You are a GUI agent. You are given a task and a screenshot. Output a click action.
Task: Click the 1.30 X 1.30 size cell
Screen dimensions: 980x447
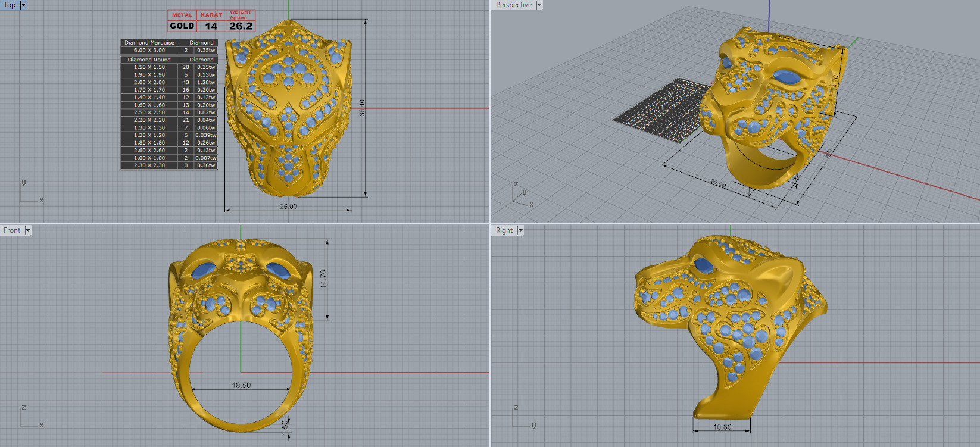149,127
